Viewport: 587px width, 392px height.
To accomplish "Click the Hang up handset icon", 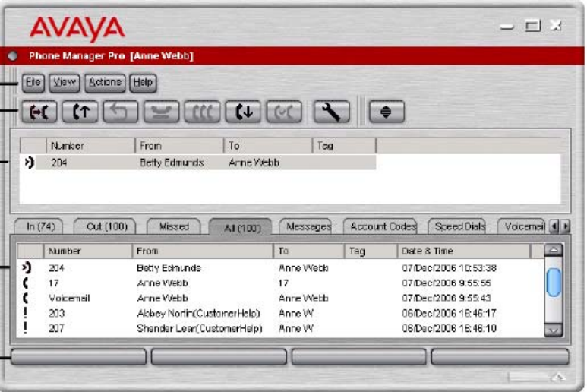I will [x=161, y=112].
